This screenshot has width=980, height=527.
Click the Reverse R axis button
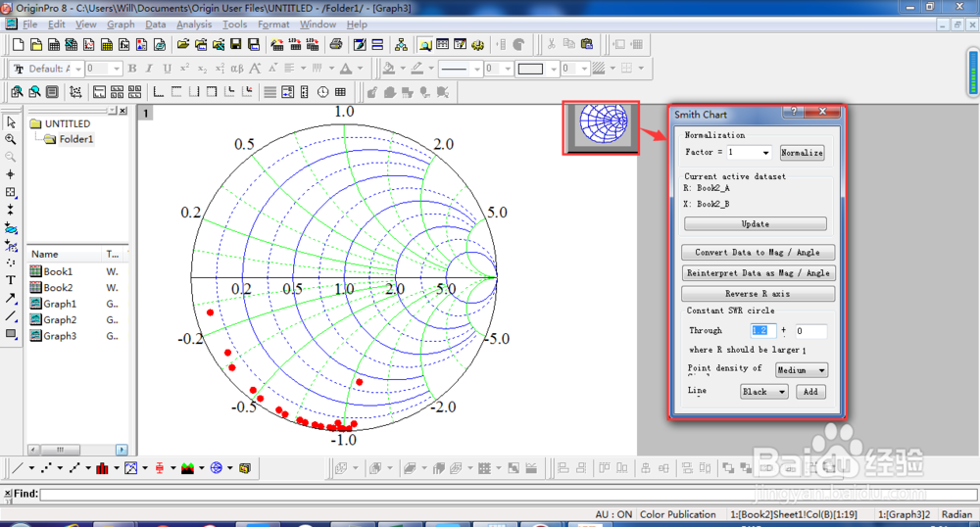[x=758, y=294]
